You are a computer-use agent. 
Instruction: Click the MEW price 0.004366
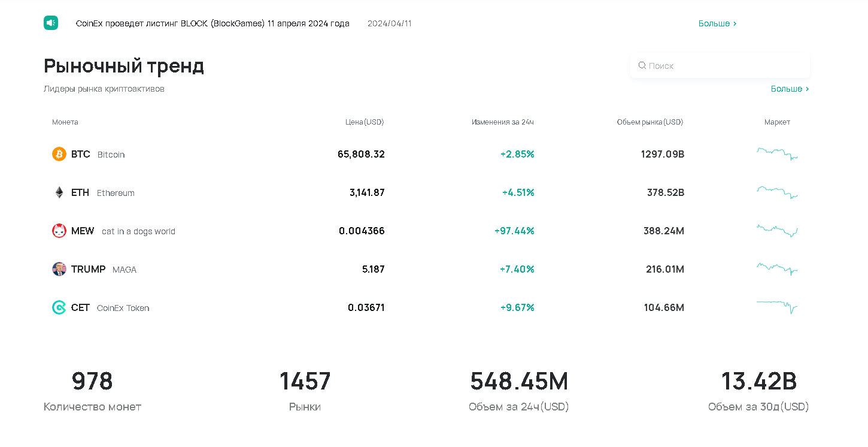362,231
